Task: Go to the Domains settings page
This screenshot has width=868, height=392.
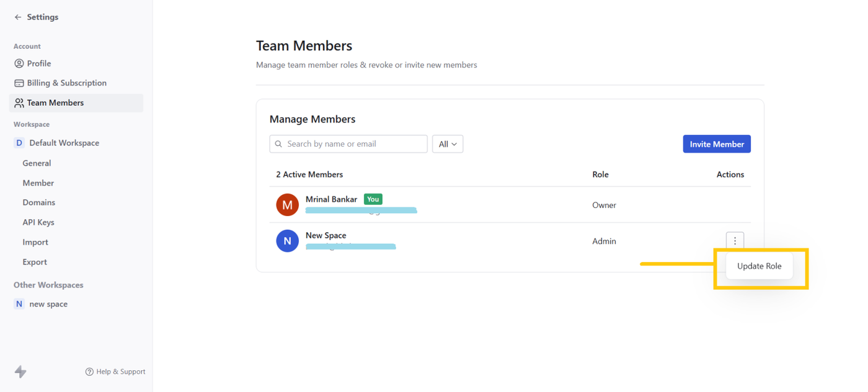Action: pos(38,203)
